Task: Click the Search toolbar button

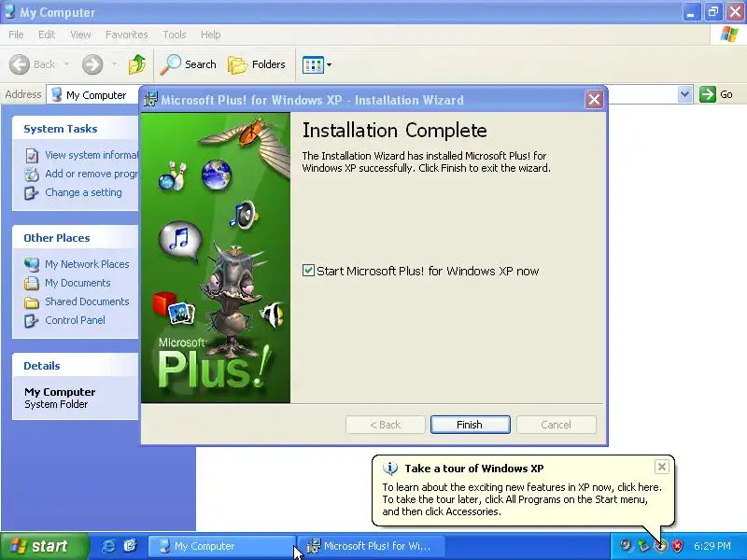Action: [x=189, y=64]
